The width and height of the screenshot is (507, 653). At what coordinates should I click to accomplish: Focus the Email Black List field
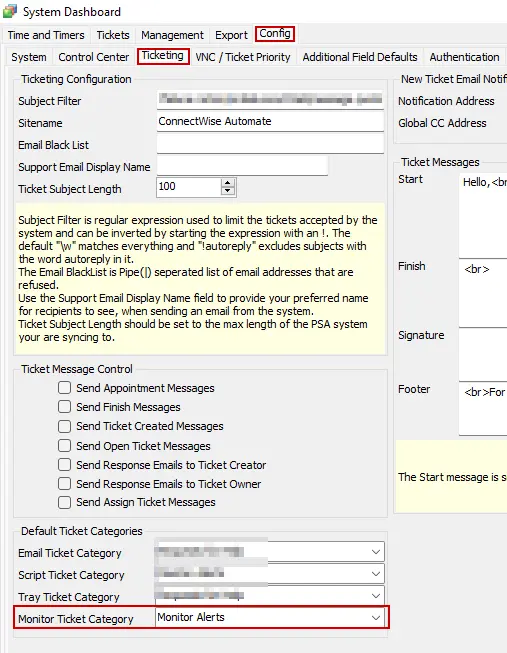tap(270, 144)
